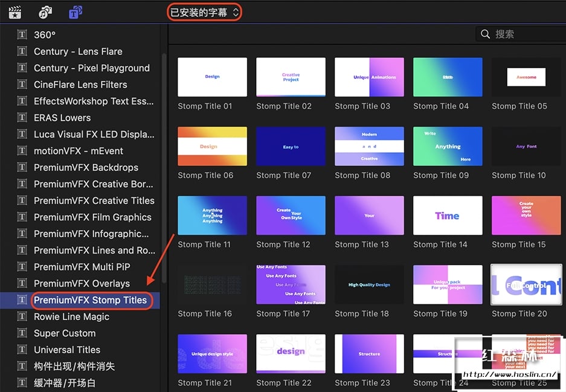The width and height of the screenshot is (566, 392).
Task: Select Luca Visual FX LED Displa... category
Action: (80, 134)
